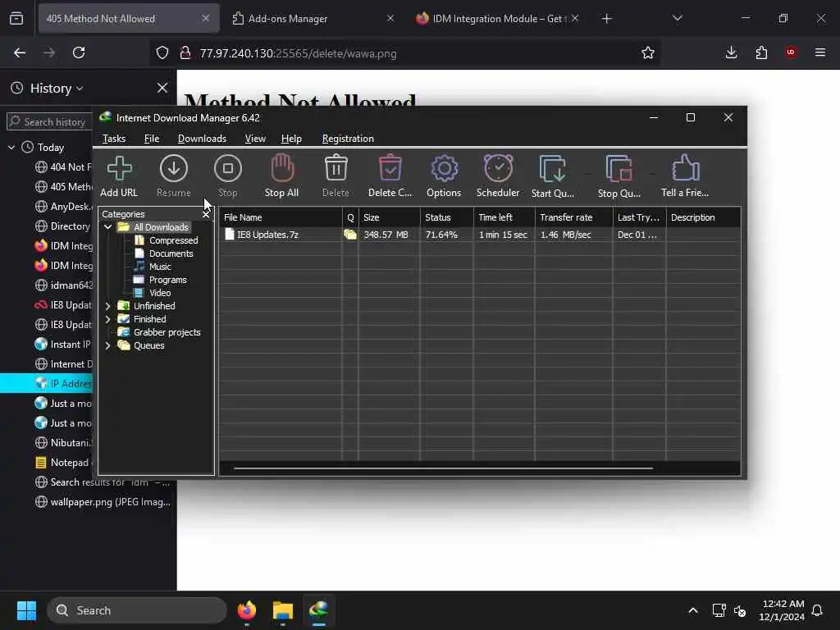Sort by Size column header
Screen dimensions: 840x630
(x=390, y=217)
